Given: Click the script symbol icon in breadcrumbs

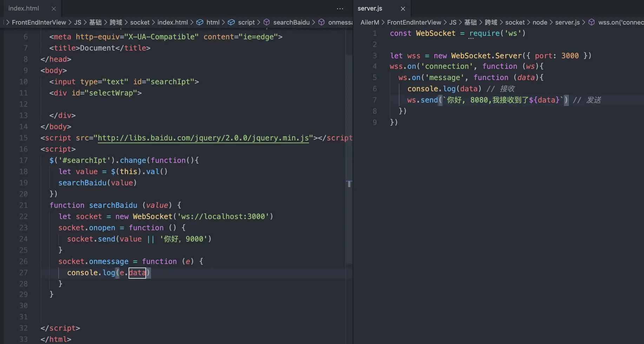Looking at the screenshot, I should click(231, 22).
